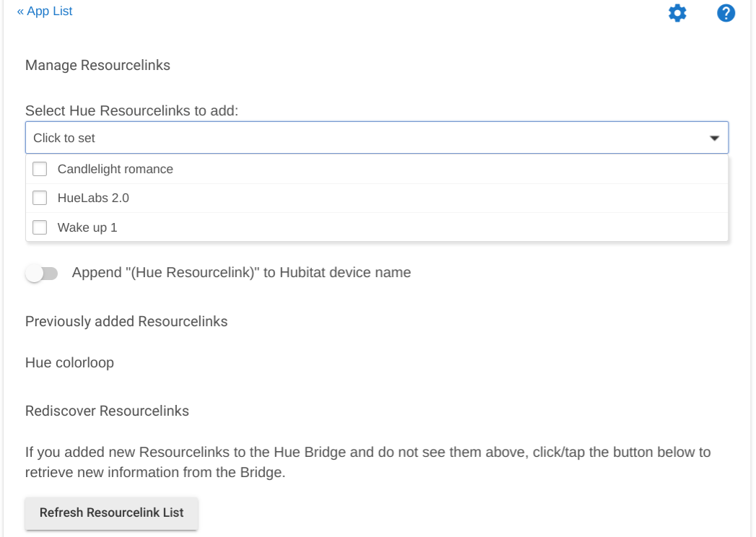Select the Candlelight romance option label

[x=116, y=169]
